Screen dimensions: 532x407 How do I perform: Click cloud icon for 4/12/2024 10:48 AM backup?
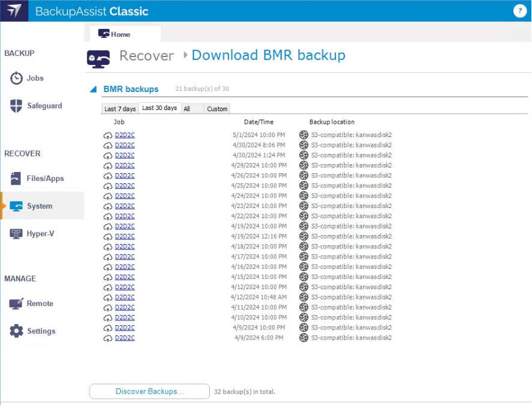(108, 298)
